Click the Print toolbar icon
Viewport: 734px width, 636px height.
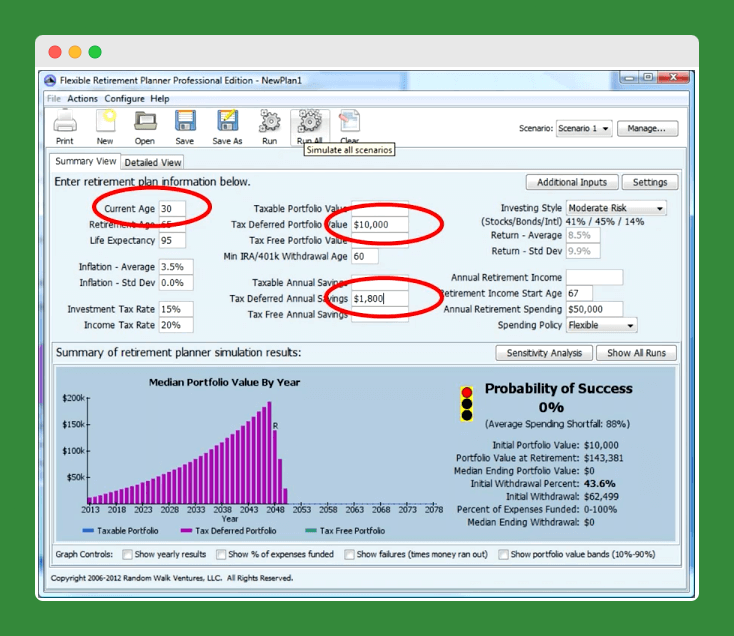pyautogui.click(x=65, y=123)
